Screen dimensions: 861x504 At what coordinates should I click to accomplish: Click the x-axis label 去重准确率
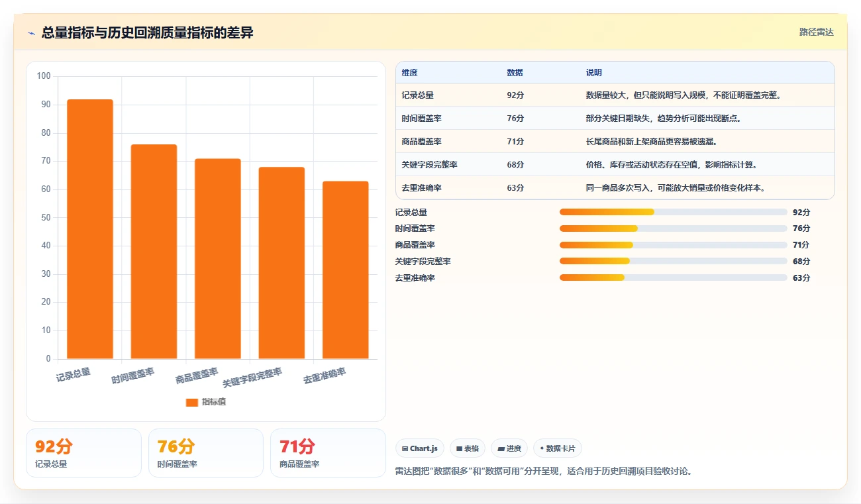tap(325, 376)
